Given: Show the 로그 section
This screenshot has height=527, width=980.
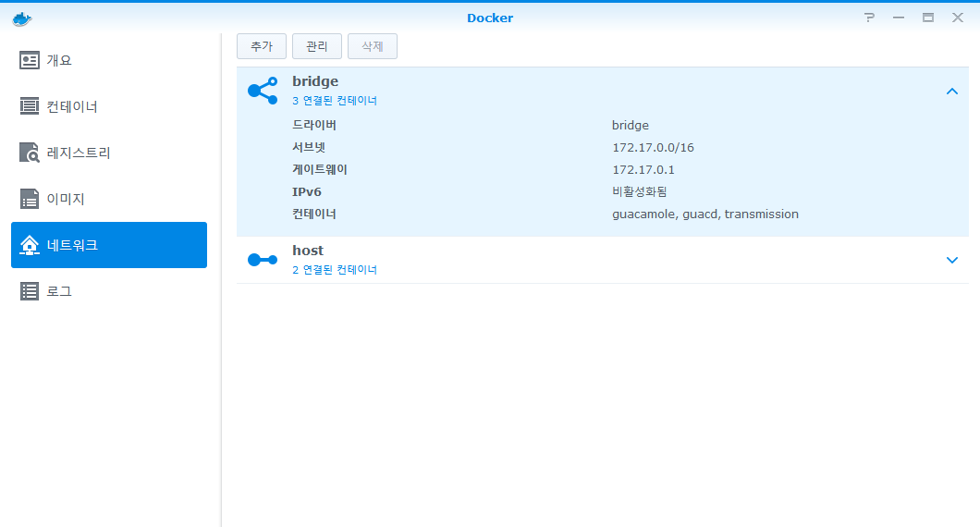Looking at the screenshot, I should point(109,291).
